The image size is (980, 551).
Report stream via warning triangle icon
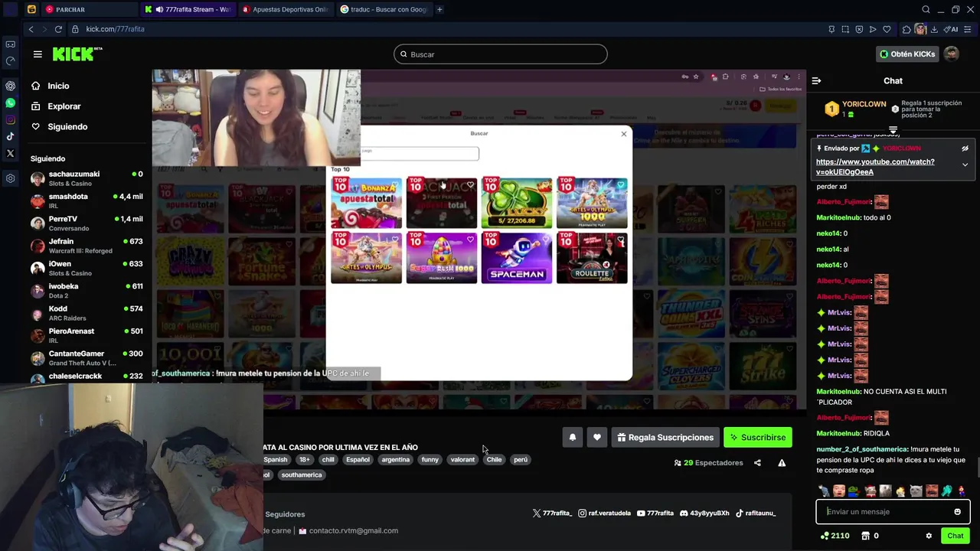(782, 463)
